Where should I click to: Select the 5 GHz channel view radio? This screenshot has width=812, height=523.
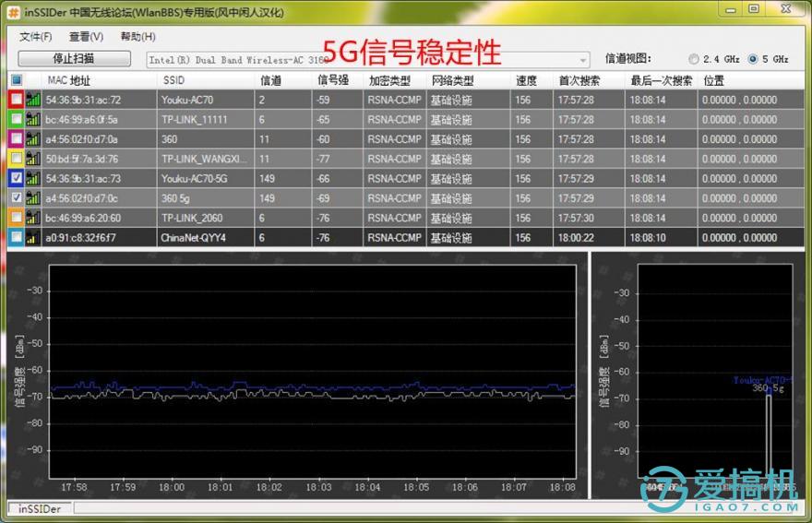(x=753, y=59)
